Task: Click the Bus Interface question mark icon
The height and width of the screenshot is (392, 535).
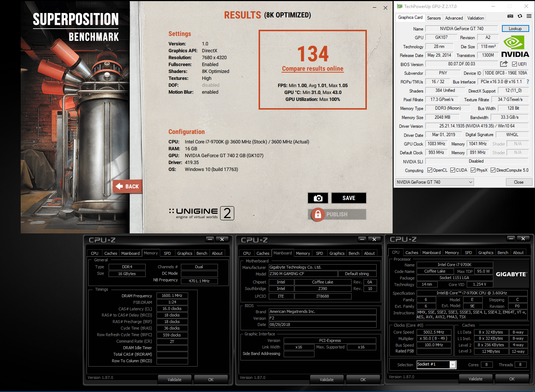Action: [x=528, y=82]
